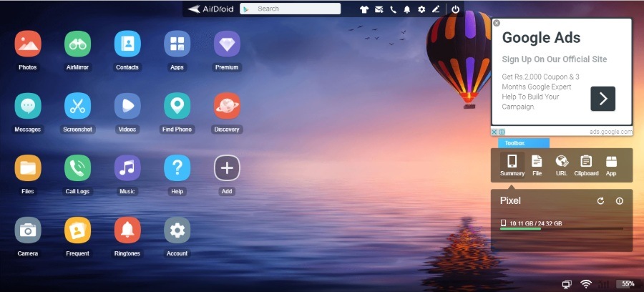Refresh the Pixel device info

pos(601,201)
